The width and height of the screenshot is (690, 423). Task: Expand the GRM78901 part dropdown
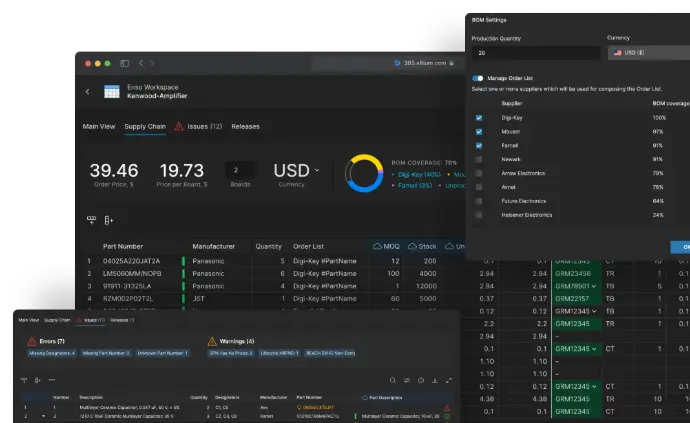point(594,286)
